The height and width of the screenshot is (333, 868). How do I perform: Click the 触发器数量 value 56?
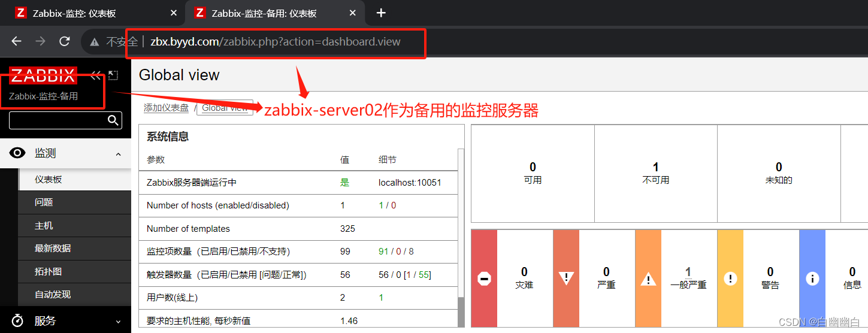click(x=345, y=275)
